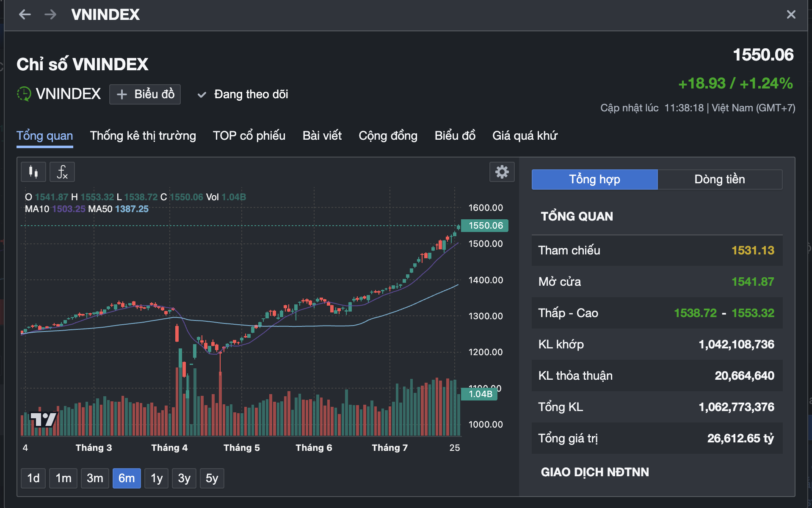The width and height of the screenshot is (812, 508).
Task: Set chart range to 3m
Action: [x=95, y=478]
